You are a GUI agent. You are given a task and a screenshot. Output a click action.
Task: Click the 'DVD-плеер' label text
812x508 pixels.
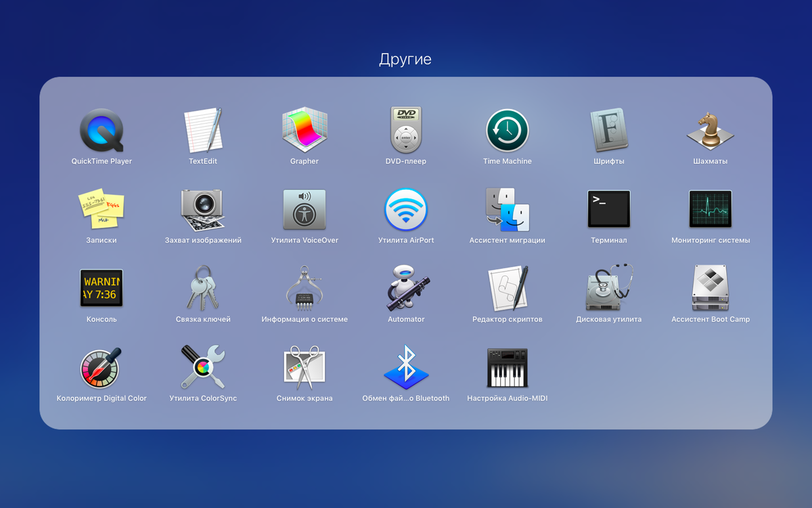click(x=406, y=161)
